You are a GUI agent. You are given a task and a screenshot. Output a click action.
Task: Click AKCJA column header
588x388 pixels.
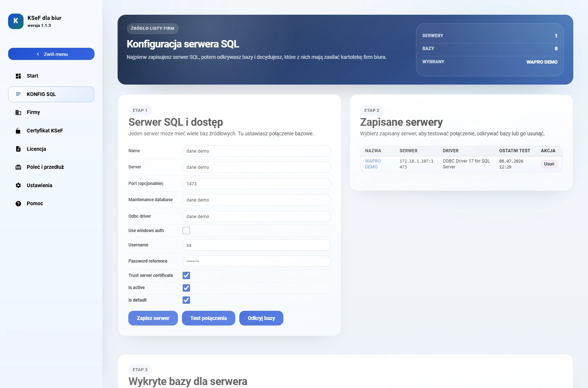[548, 151]
